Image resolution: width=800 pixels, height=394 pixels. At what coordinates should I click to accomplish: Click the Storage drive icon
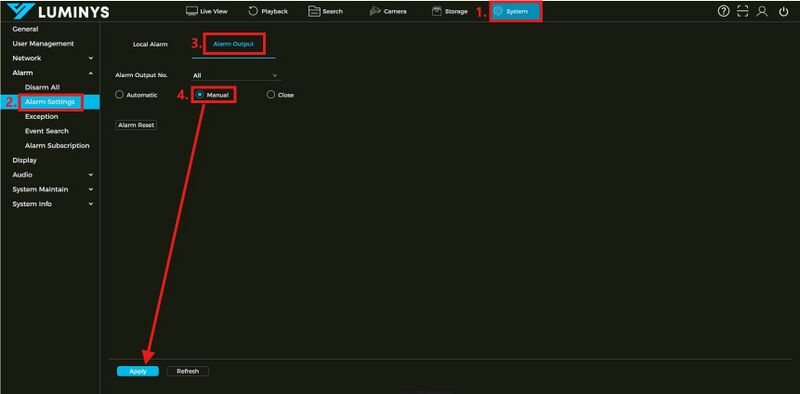click(437, 11)
